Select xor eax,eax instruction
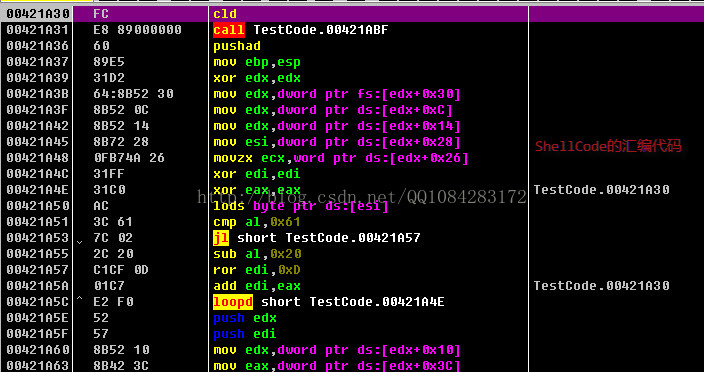The height and width of the screenshot is (372, 704). [257, 190]
